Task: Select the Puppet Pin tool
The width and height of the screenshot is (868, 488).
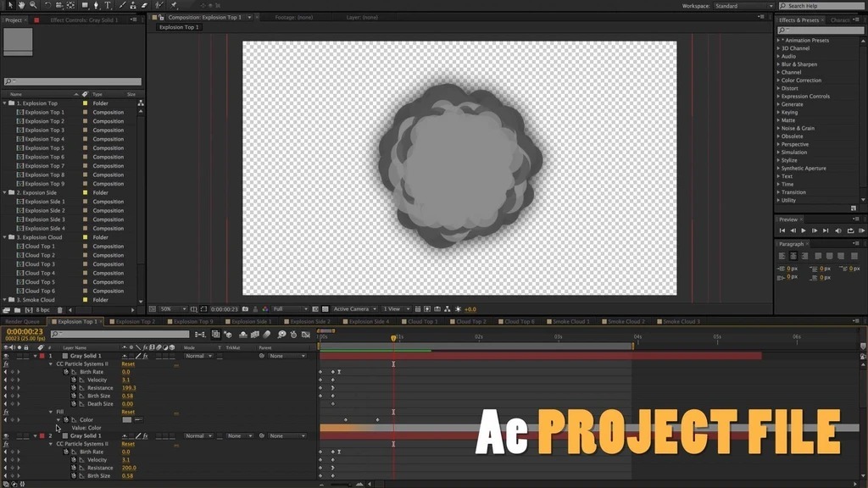Action: (174, 5)
